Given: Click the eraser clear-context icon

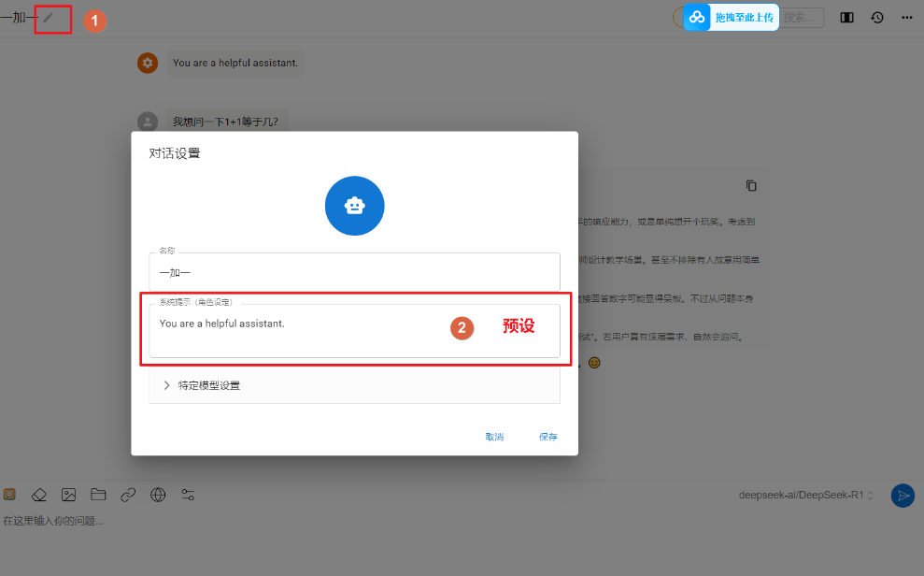Looking at the screenshot, I should click(39, 495).
